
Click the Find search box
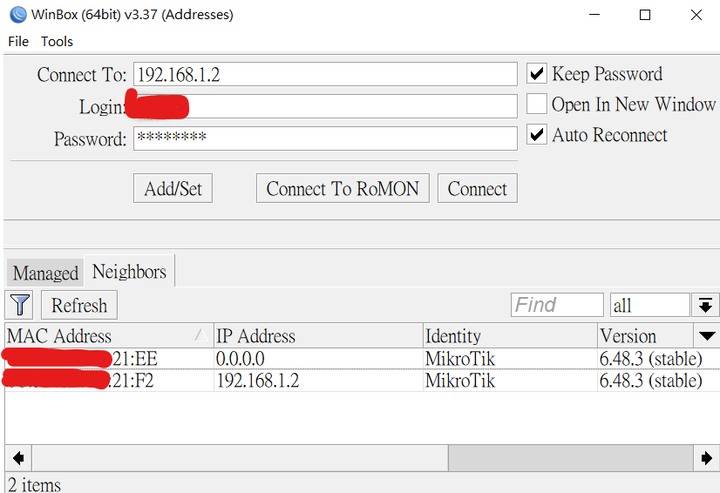pyautogui.click(x=557, y=305)
